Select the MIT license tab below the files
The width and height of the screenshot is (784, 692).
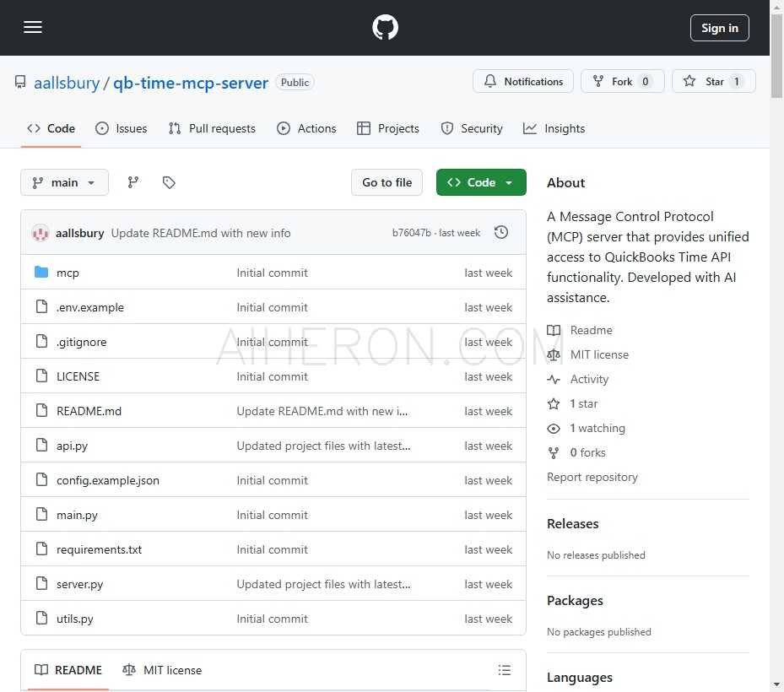(163, 670)
